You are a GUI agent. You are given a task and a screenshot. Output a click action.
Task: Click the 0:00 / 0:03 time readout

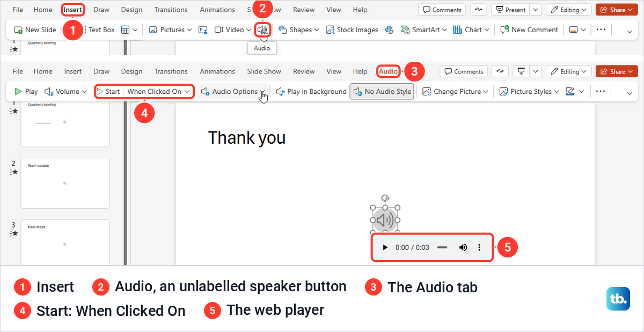tap(412, 247)
